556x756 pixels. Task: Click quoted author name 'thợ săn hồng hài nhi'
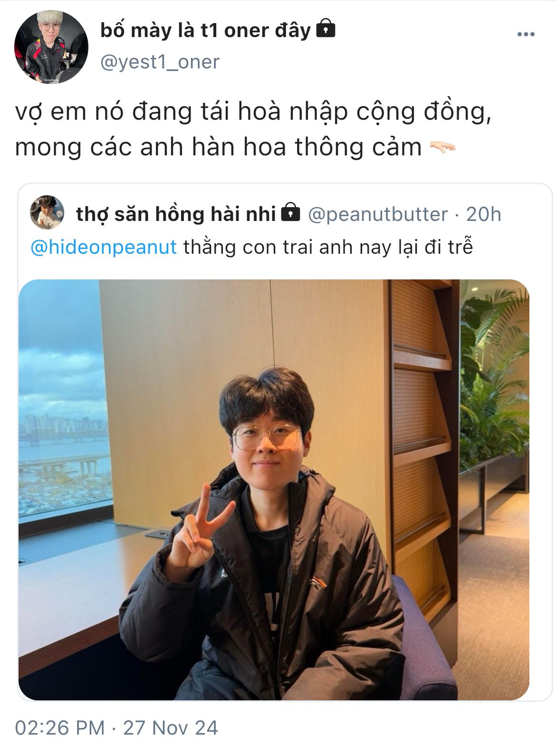point(176,214)
